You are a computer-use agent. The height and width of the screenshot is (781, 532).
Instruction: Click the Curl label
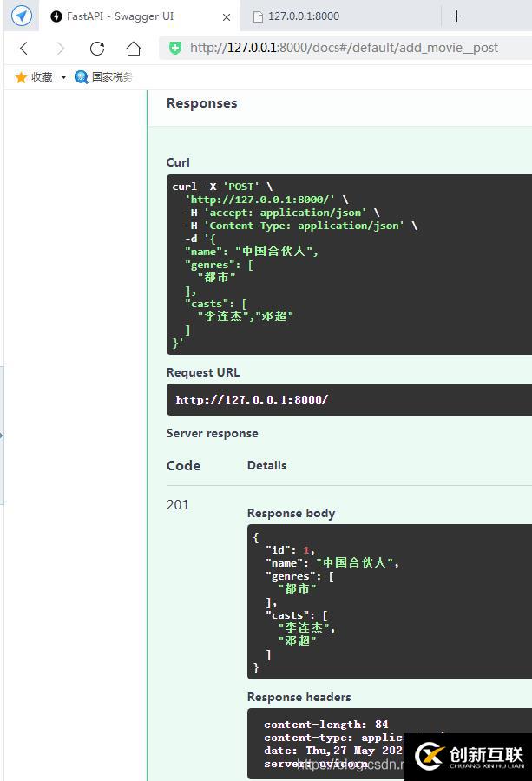[178, 162]
